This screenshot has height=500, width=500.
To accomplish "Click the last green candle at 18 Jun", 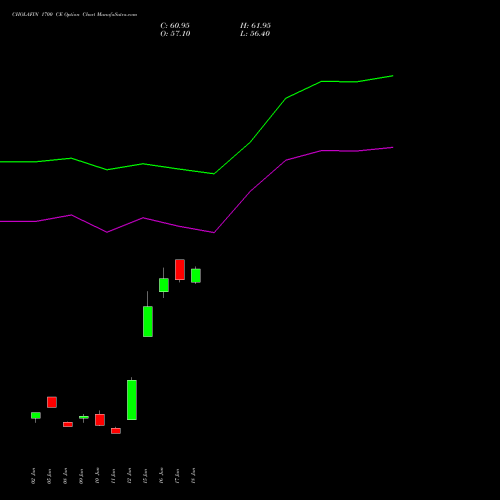I will [x=196, y=276].
